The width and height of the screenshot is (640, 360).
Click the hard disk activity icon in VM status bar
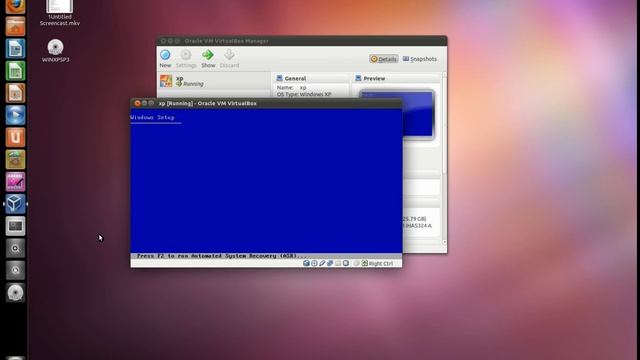click(306, 263)
